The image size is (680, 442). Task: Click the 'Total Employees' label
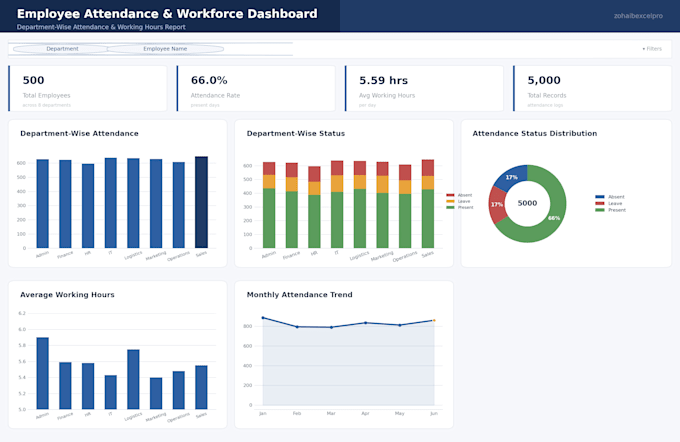pyautogui.click(x=46, y=95)
